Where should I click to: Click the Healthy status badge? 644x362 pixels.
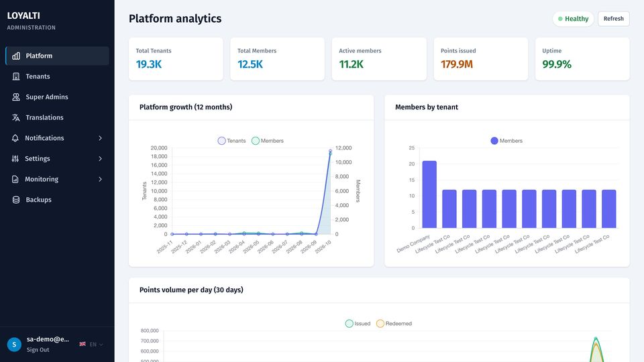573,19
